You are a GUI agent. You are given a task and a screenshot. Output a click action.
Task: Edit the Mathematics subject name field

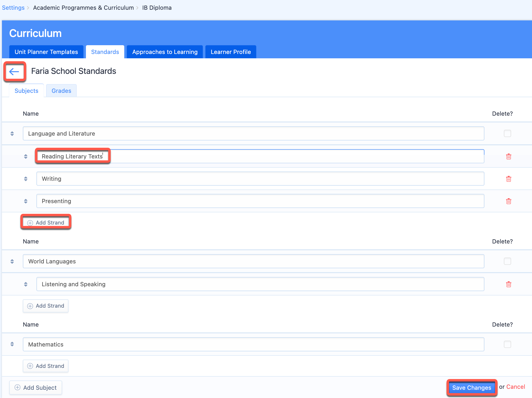pyautogui.click(x=254, y=344)
